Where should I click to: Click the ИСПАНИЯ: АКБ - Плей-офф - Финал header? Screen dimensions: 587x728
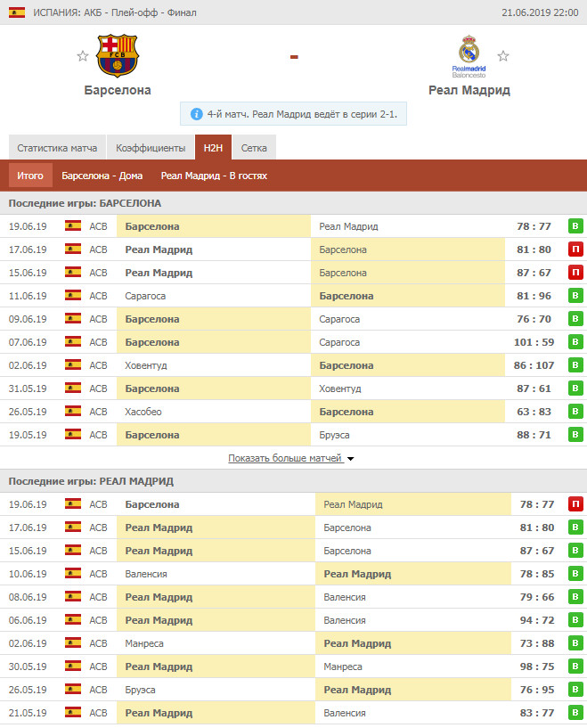click(115, 12)
